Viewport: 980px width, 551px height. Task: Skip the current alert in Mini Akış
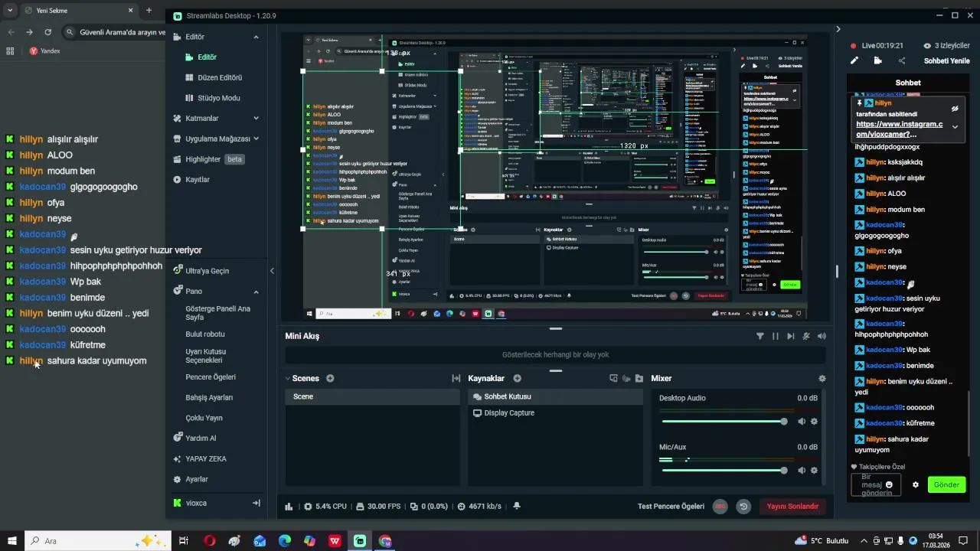point(790,336)
